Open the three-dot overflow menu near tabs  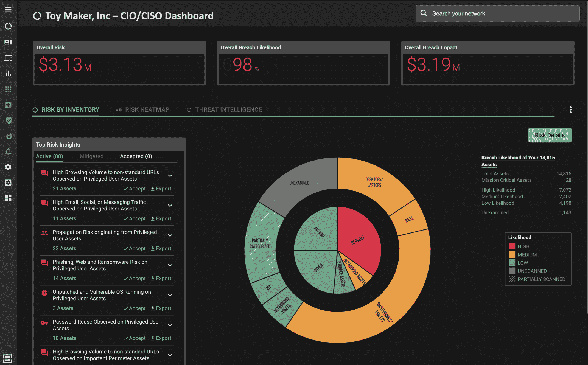pos(570,109)
